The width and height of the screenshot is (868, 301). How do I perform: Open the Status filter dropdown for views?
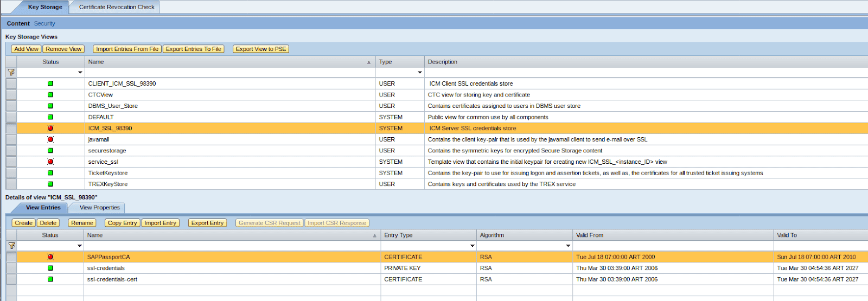point(80,72)
